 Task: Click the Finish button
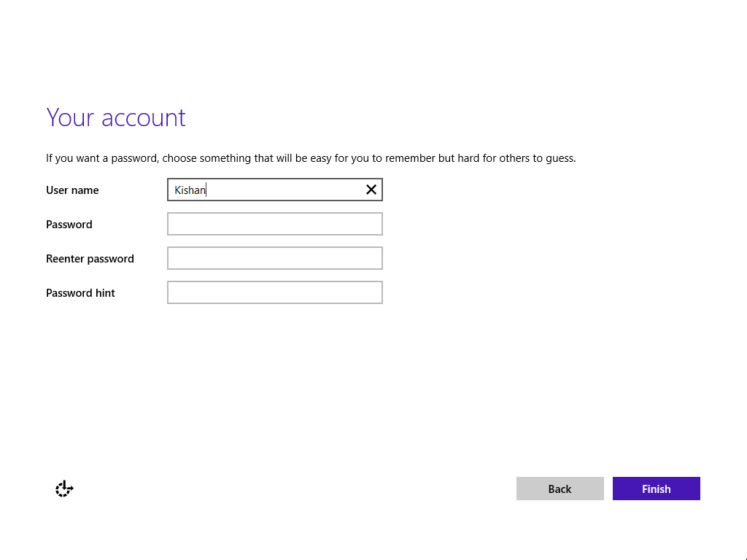point(656,489)
